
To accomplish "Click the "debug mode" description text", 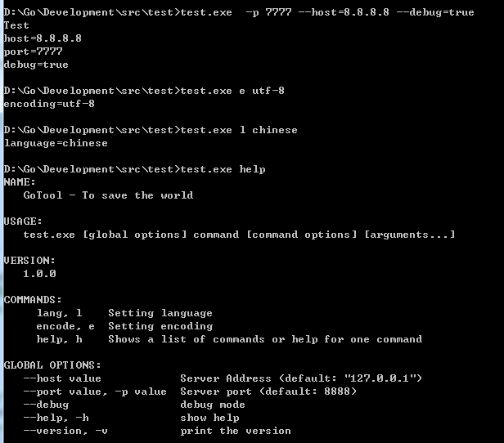I will pos(213,405).
